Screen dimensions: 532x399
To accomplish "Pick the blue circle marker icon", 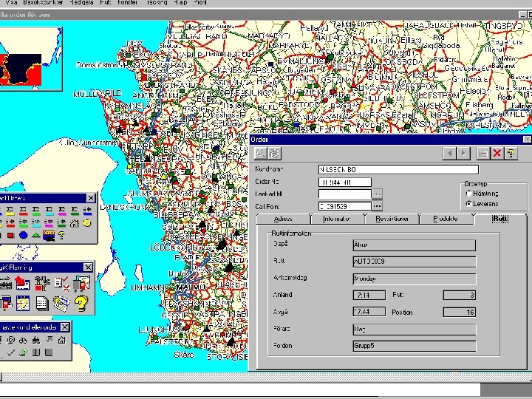I will tap(23, 235).
